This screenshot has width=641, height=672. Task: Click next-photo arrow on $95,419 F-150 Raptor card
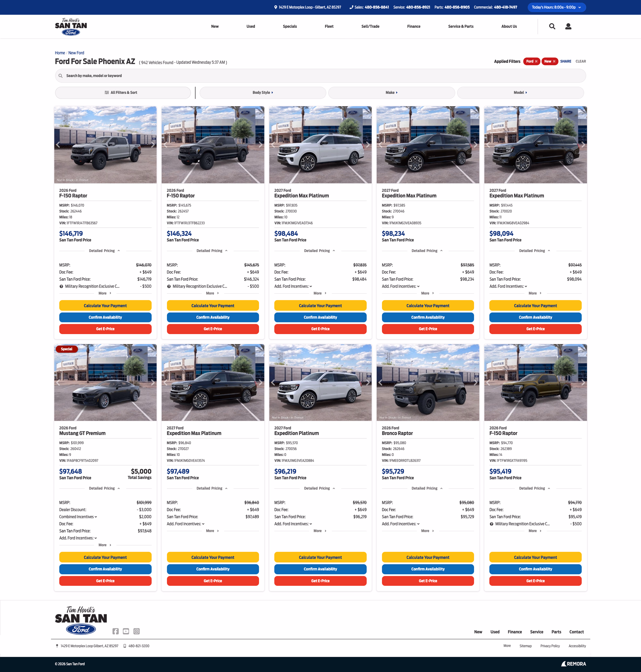[x=582, y=382]
